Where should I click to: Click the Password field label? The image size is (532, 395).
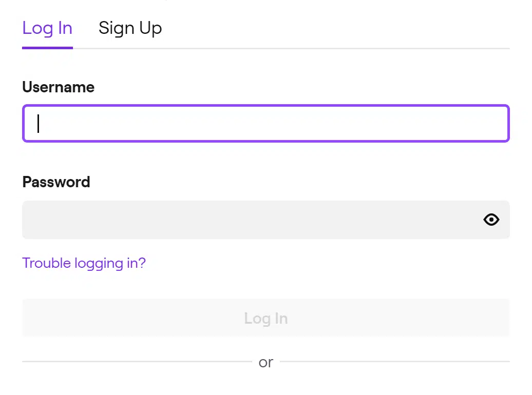point(56,182)
